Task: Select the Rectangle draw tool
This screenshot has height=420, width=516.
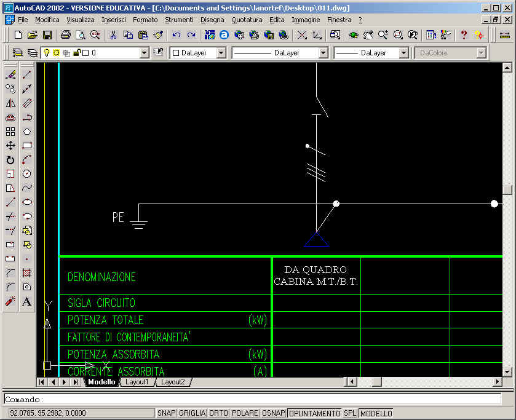Action: (27, 146)
